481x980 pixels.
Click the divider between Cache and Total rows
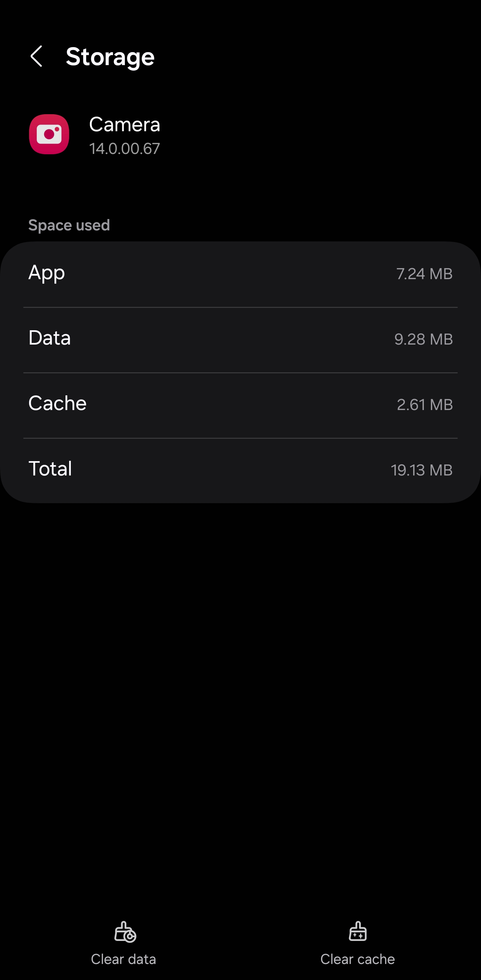240,438
